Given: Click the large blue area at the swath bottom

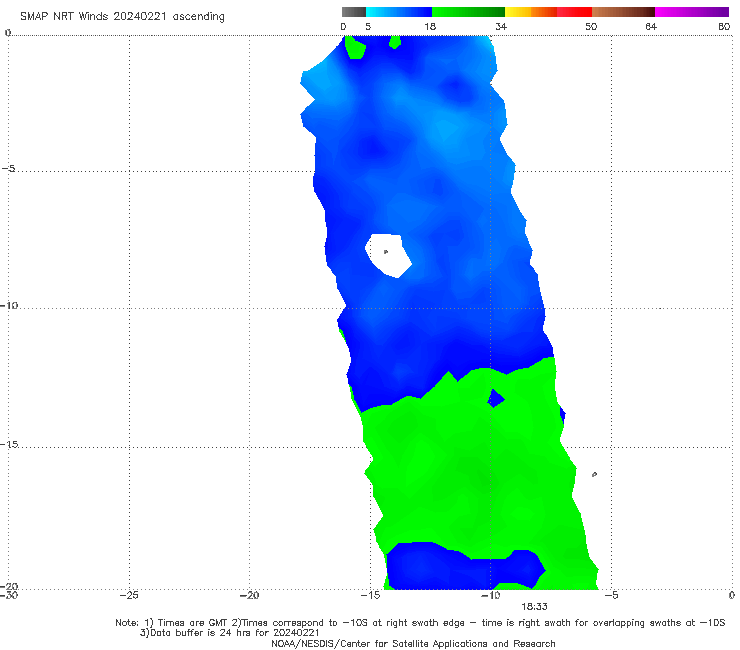Looking at the screenshot, I should point(465,566).
